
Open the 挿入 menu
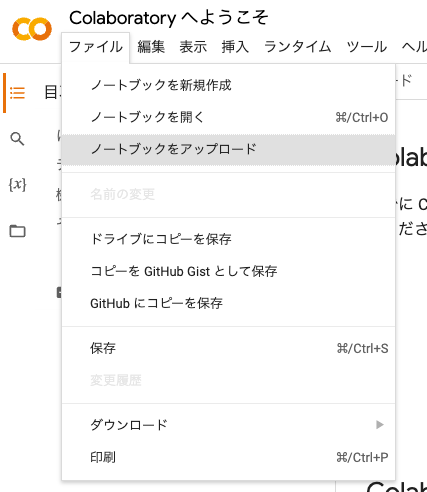tap(235, 47)
